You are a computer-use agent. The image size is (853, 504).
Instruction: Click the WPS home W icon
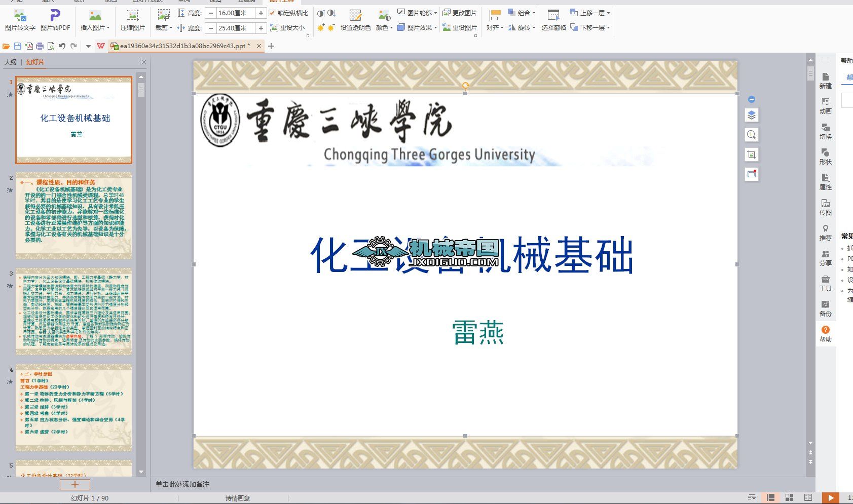101,46
